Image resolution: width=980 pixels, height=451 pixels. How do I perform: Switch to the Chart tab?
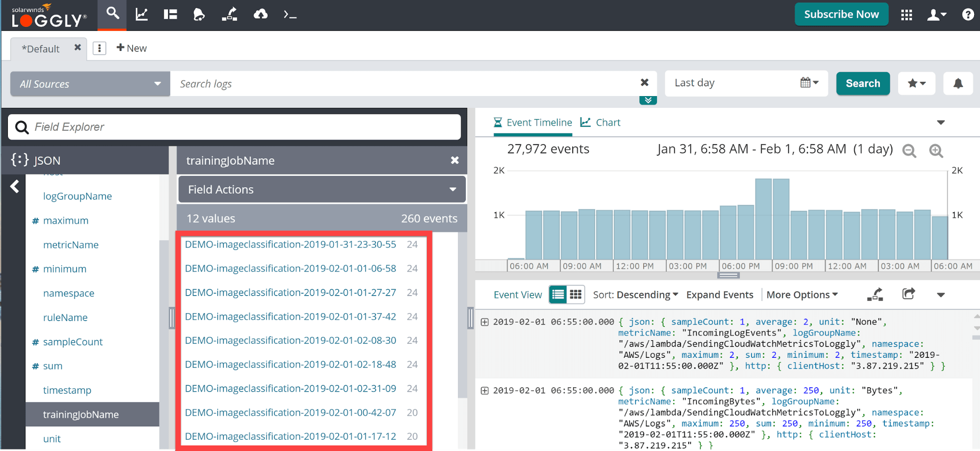(x=601, y=123)
